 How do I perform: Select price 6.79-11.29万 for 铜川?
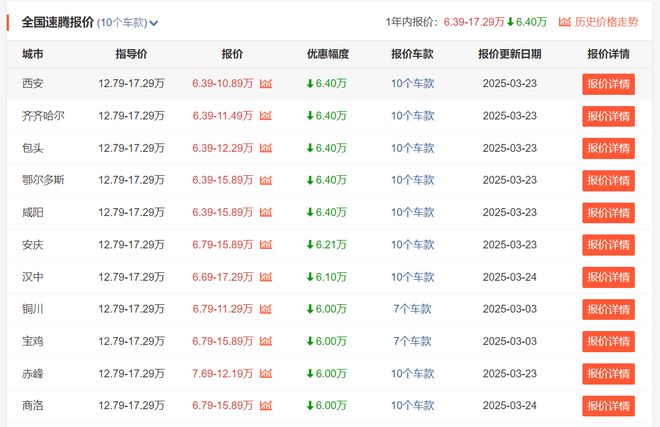(223, 309)
